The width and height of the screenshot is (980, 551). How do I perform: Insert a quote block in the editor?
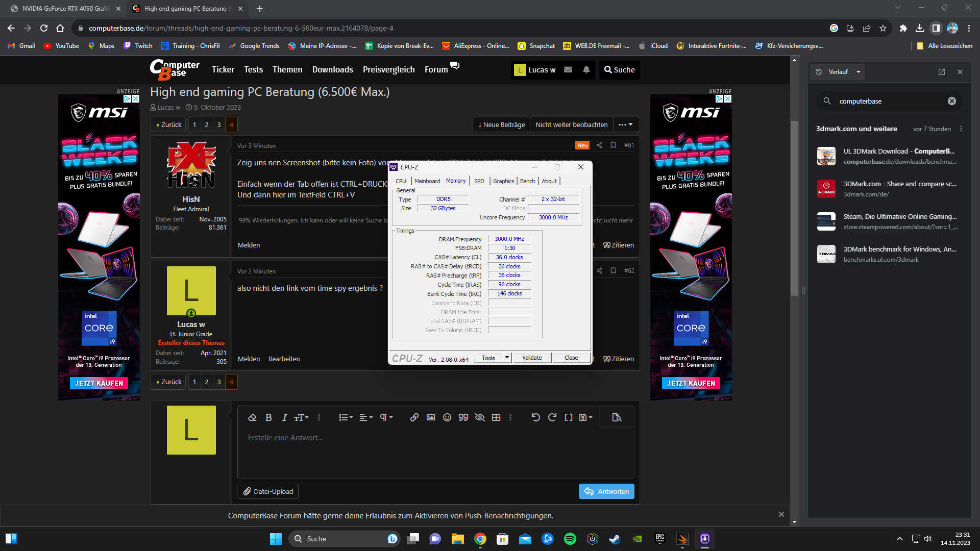463,417
